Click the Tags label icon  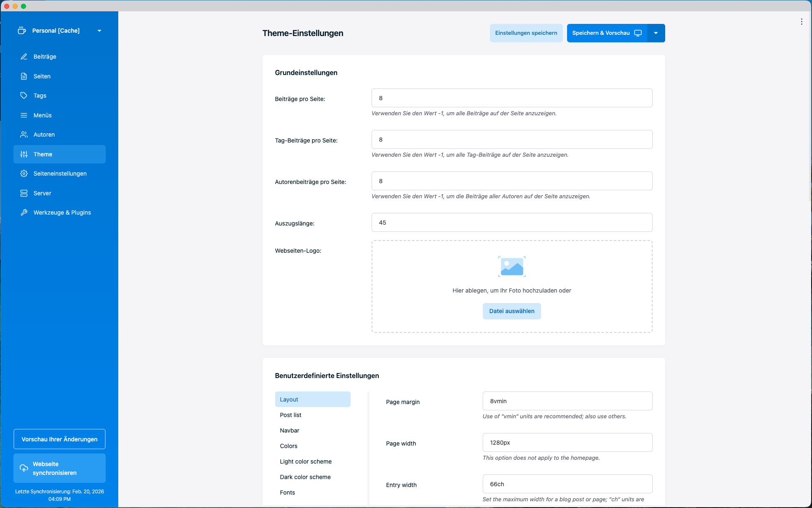pyautogui.click(x=24, y=96)
